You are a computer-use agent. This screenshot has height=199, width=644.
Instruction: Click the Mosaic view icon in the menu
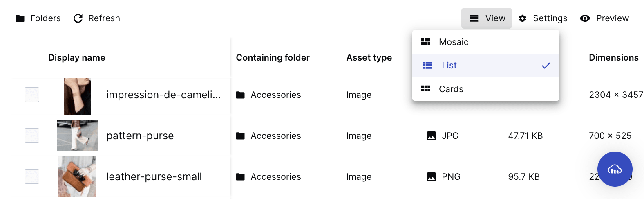coord(425,42)
